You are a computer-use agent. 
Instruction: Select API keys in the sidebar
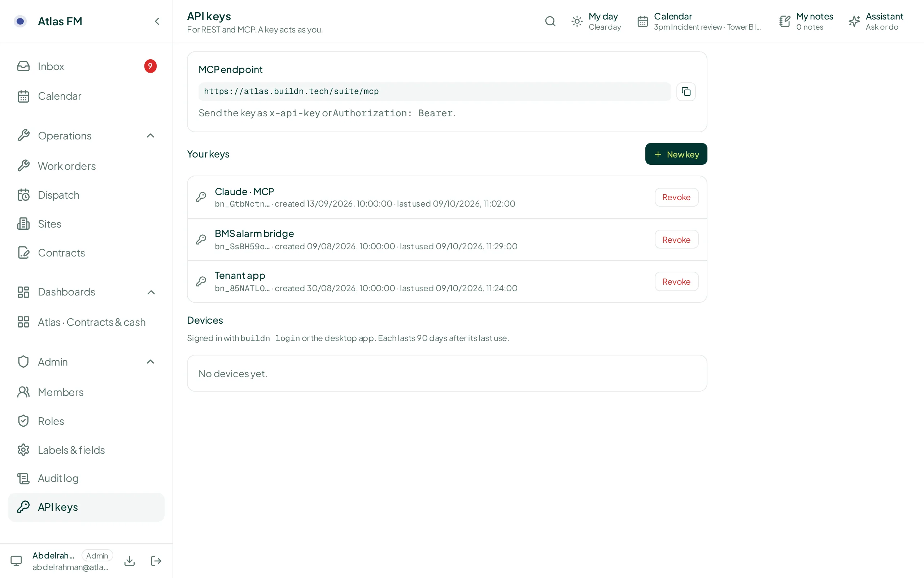click(86, 507)
